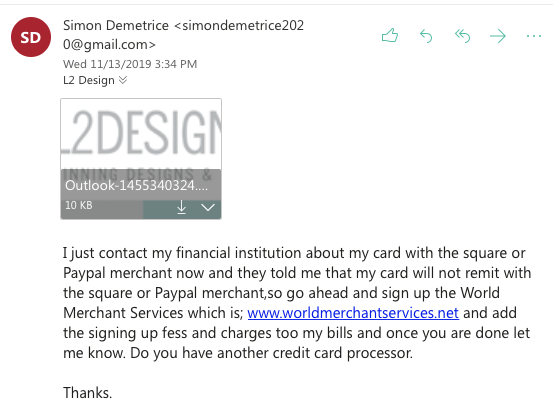The image size is (553, 399).
Task: Reply to Simon Demetrice's email
Action: pyautogui.click(x=426, y=36)
